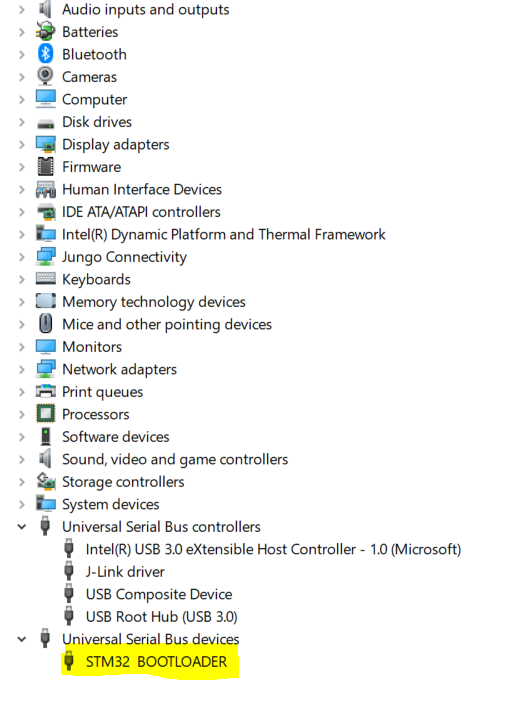526x705 pixels.
Task: Click the Batteries category icon
Action: pyautogui.click(x=45, y=31)
